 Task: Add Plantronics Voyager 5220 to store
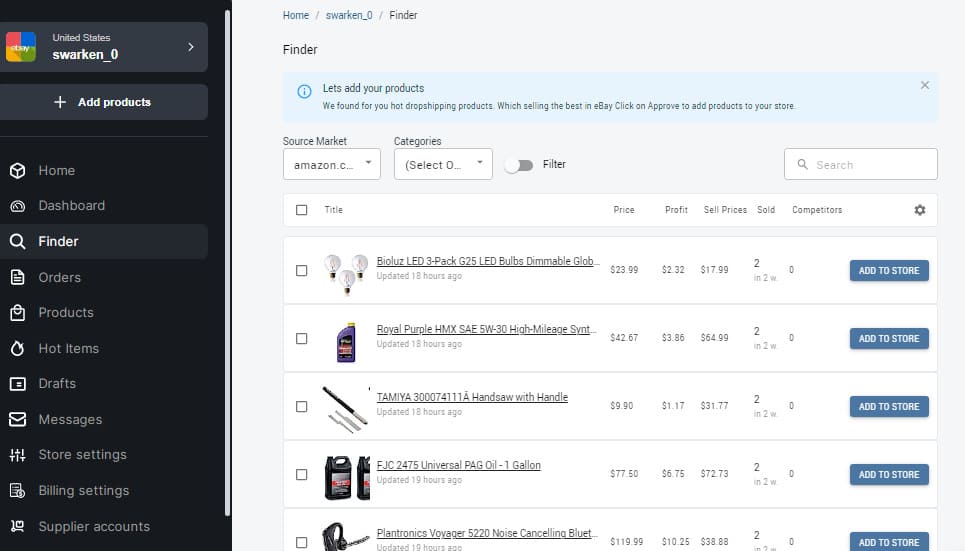coord(889,542)
